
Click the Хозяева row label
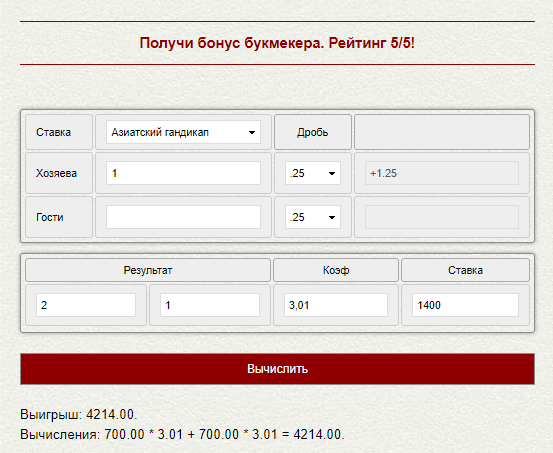pos(56,173)
